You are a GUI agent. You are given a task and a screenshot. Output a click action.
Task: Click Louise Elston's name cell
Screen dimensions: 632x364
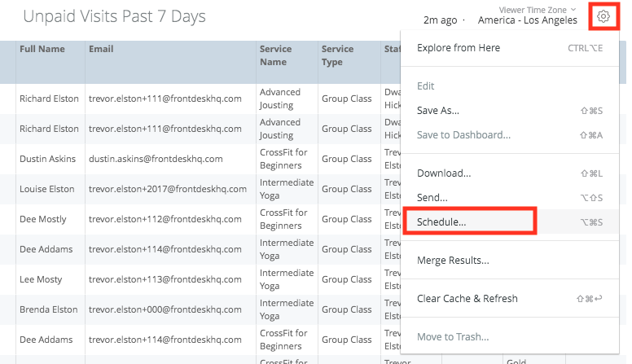(x=47, y=189)
